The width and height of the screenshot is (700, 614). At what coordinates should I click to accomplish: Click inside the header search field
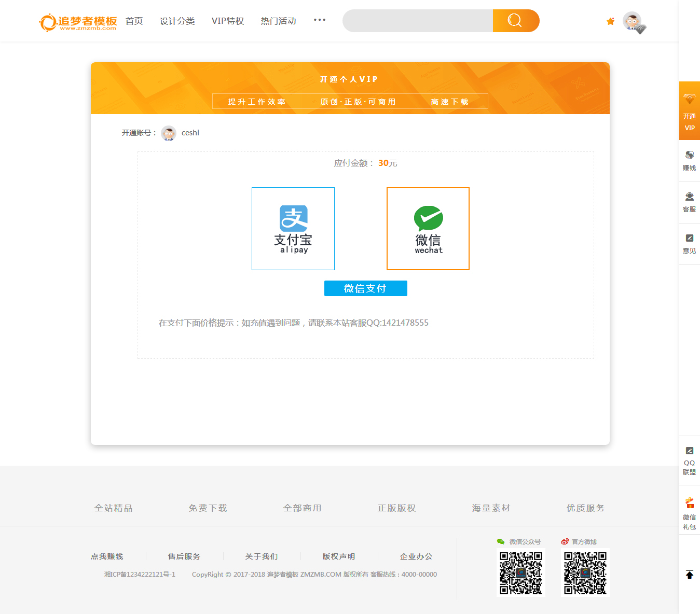point(418,21)
